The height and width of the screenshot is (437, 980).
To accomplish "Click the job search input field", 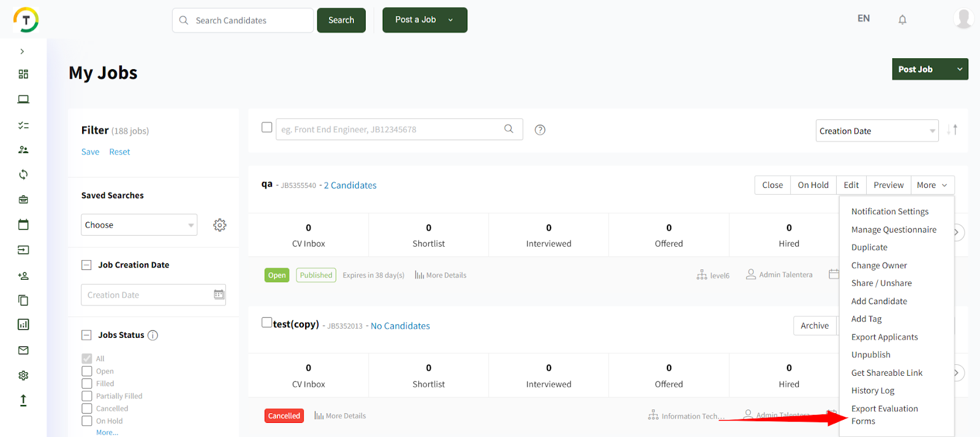I will 390,130.
